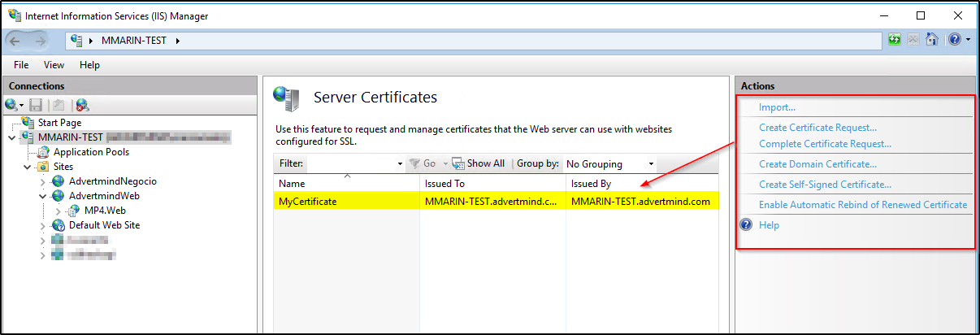The width and height of the screenshot is (980, 335).
Task: Click the IIS Manager title bar icon
Action: 14,15
